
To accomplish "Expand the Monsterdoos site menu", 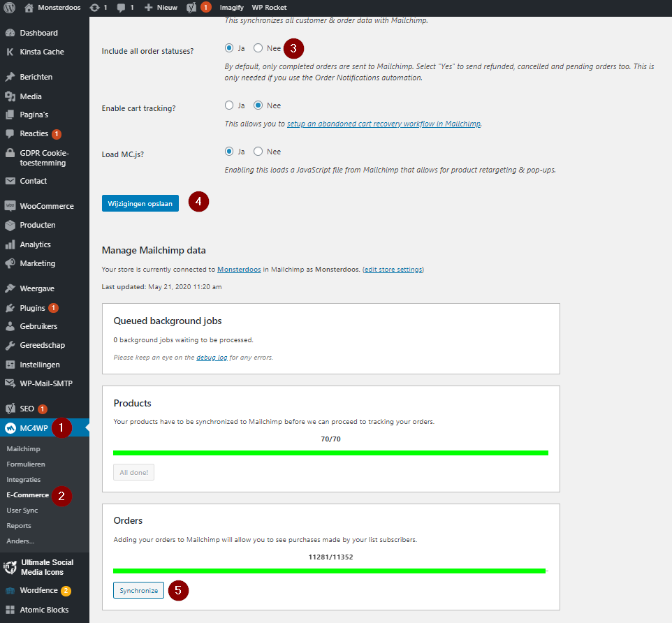I will tap(53, 8).
